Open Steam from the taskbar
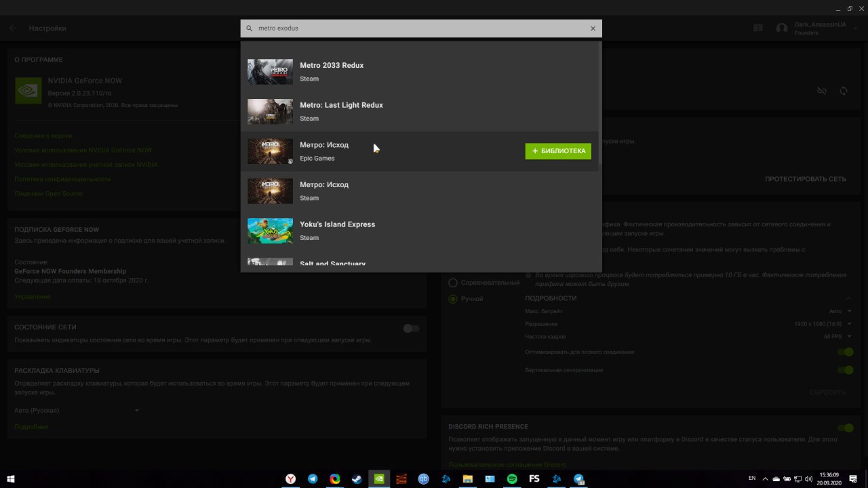868x488 pixels. pos(357,479)
